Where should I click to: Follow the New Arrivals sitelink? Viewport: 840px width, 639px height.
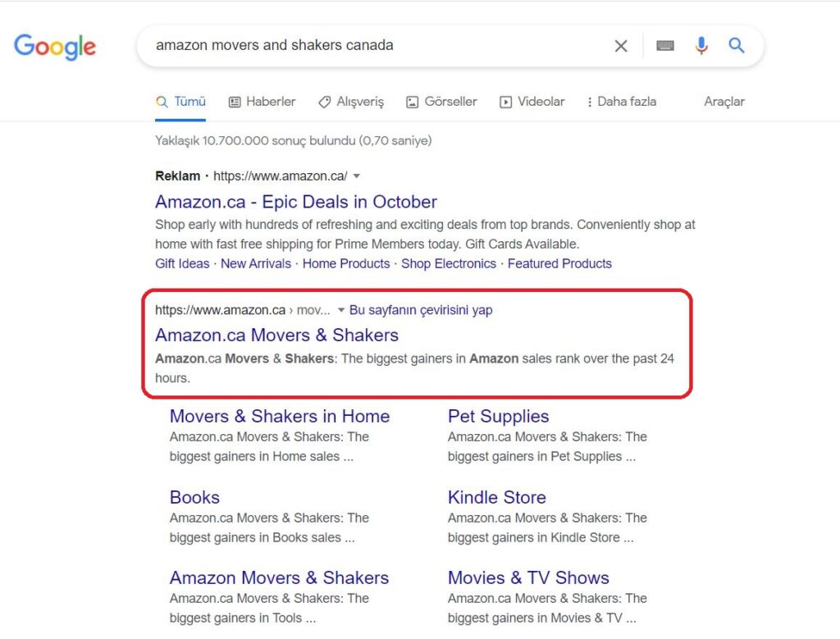point(256,263)
